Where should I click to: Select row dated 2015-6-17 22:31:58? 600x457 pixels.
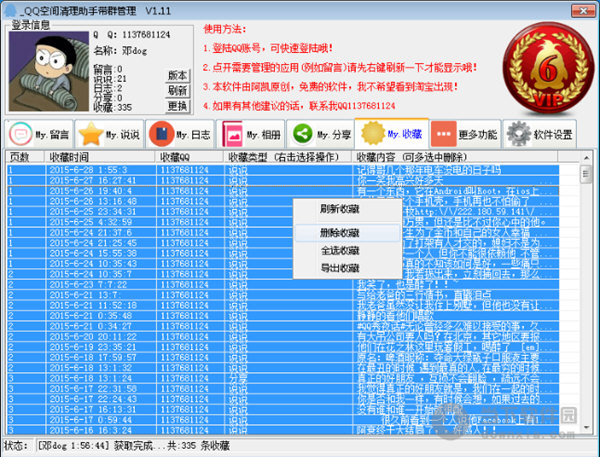(283, 388)
